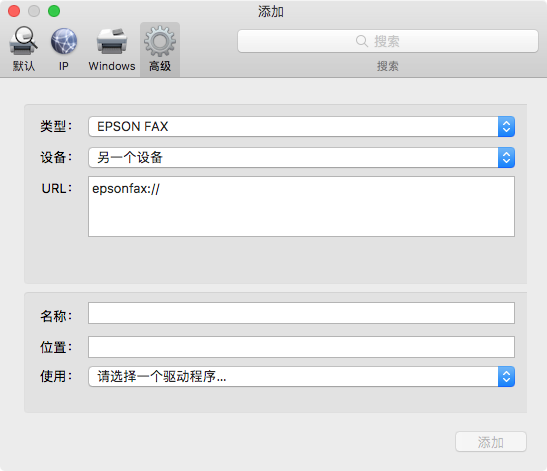Open the 使用 driver selection dropdown
547x471 pixels.
(301, 376)
